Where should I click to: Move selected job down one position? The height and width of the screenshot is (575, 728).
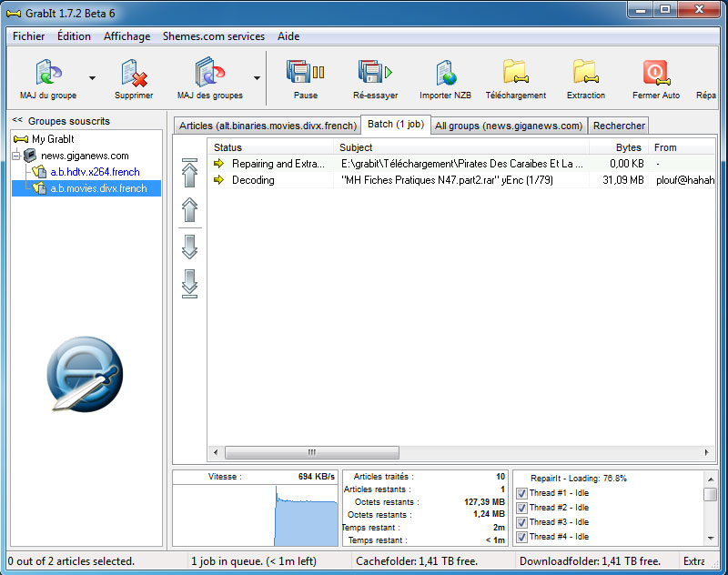[x=189, y=247]
